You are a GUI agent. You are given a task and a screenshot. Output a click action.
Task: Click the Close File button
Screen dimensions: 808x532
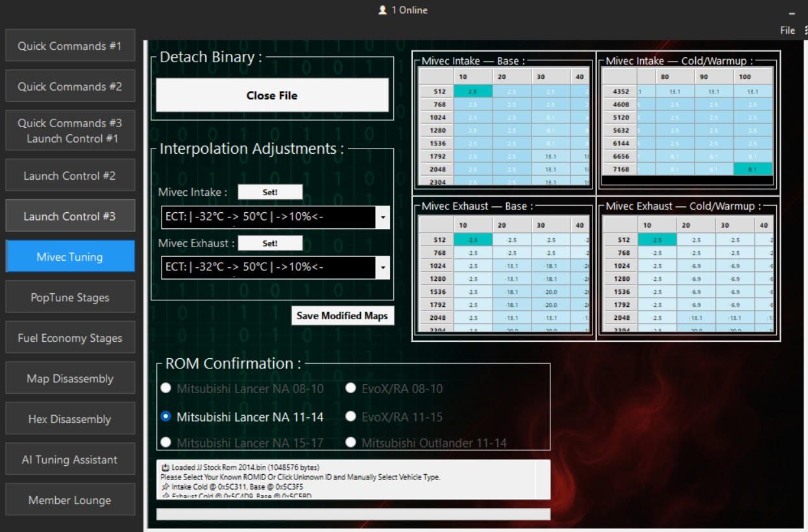[x=272, y=95]
